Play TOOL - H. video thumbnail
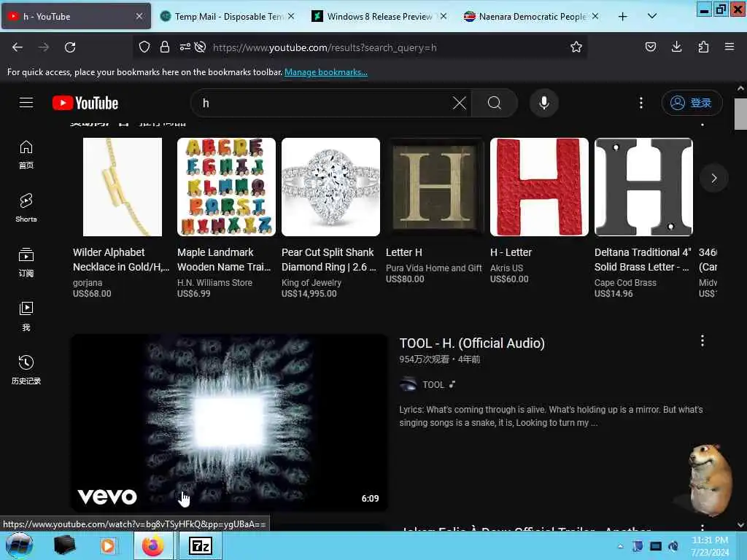Viewport: 747px width, 560px height. tap(229, 423)
